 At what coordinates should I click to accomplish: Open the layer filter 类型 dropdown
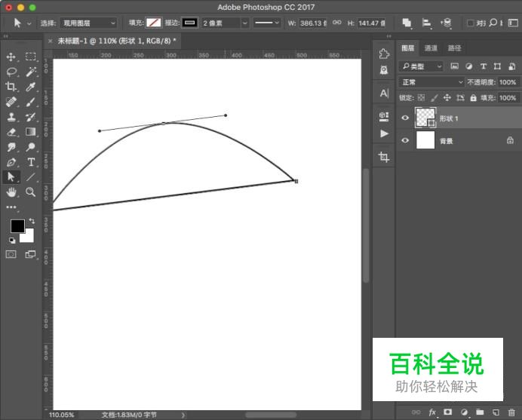[421, 66]
